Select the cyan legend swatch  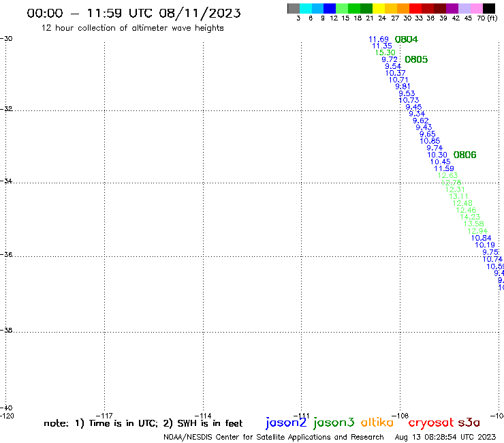pos(306,8)
